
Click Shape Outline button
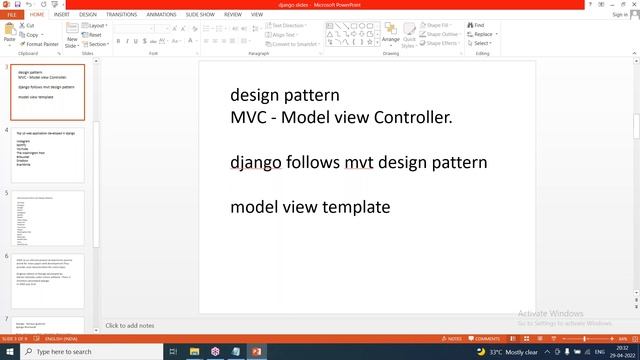[440, 34]
